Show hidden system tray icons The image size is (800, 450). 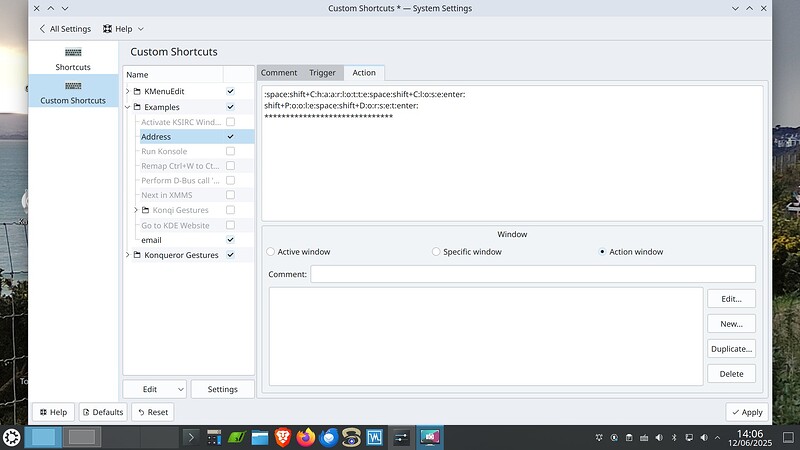(717, 437)
